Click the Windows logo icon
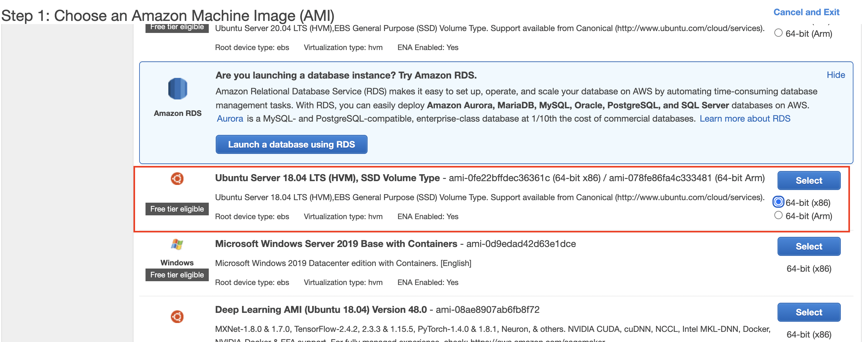The image size is (868, 342). (x=177, y=244)
